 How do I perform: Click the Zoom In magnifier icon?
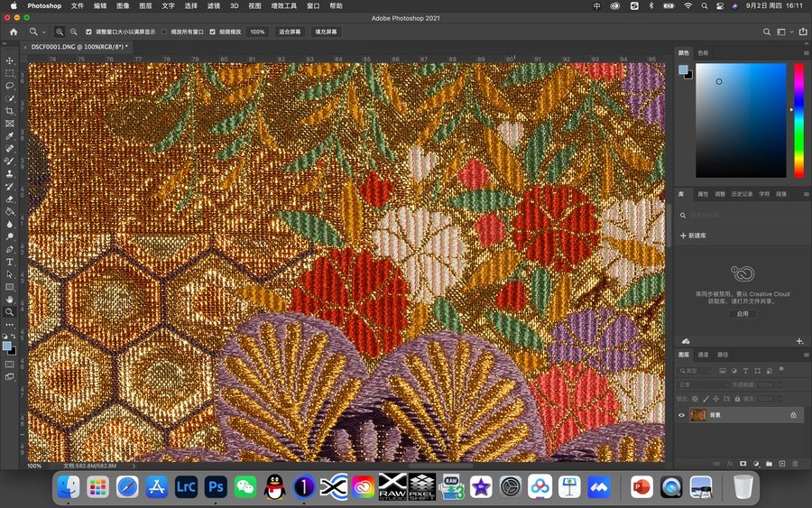click(60, 32)
